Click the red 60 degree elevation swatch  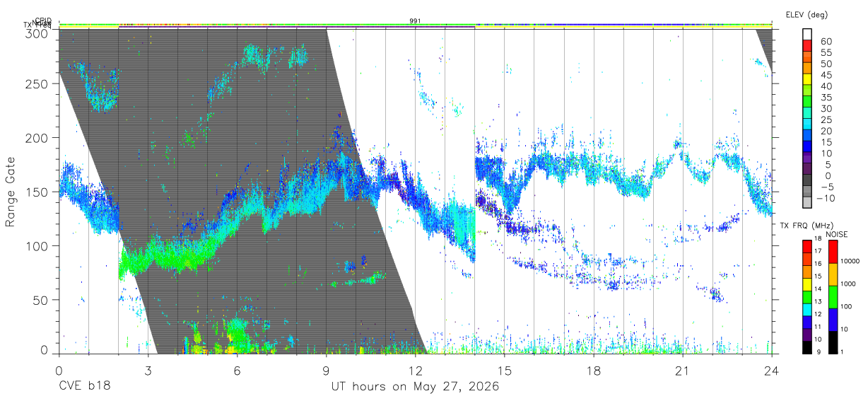(x=807, y=46)
